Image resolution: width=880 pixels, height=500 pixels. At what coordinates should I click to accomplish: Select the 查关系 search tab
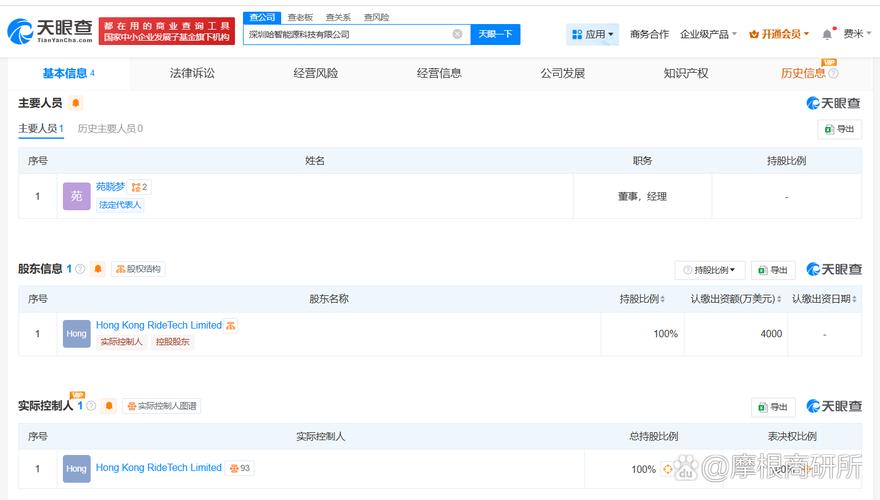pyautogui.click(x=338, y=17)
